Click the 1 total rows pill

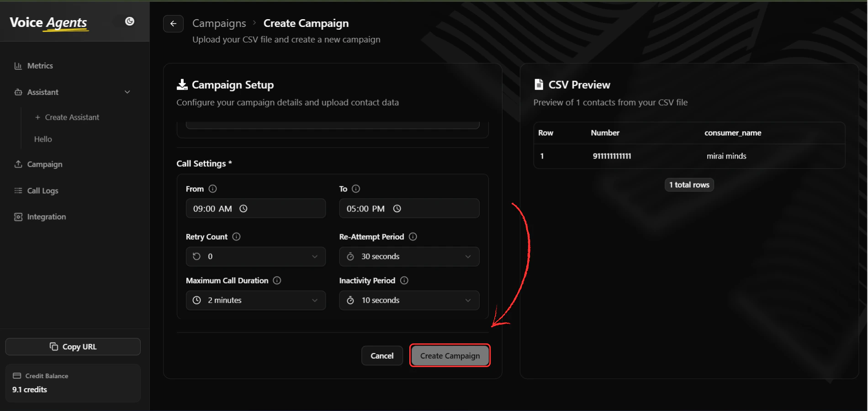[x=688, y=184]
